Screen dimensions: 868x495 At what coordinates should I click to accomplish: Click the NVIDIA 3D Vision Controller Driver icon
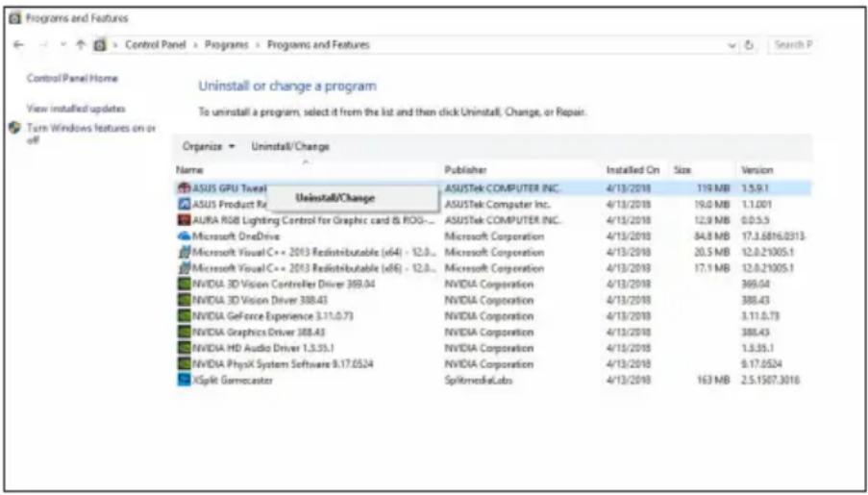click(x=184, y=285)
